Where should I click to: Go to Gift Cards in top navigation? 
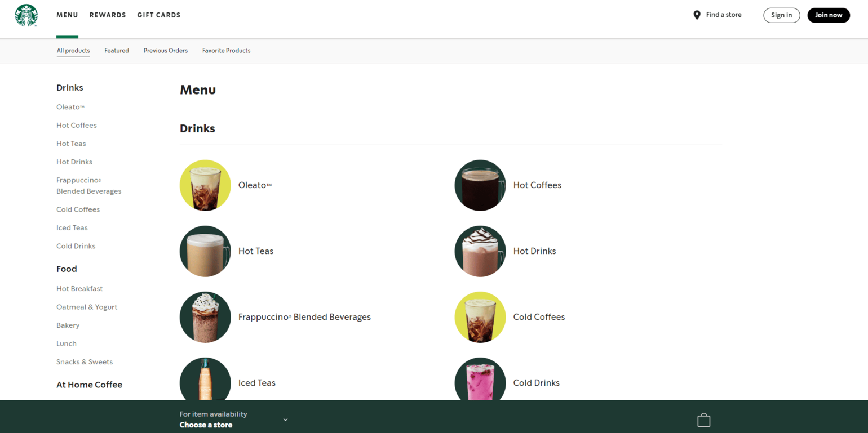click(x=159, y=15)
